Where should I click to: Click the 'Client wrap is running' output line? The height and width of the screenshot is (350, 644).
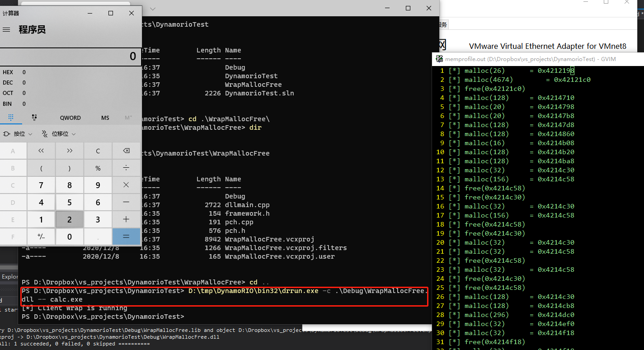coord(75,308)
